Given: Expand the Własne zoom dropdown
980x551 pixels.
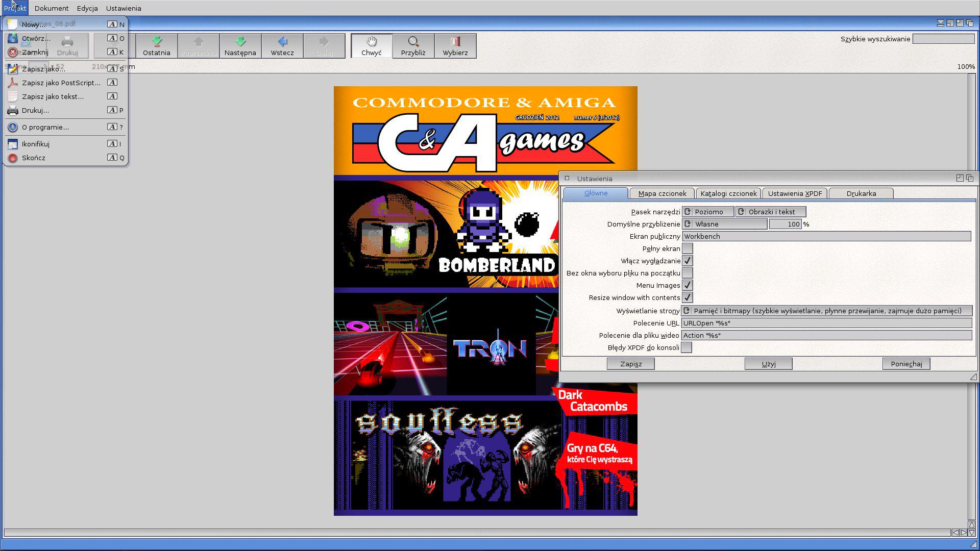Looking at the screenshot, I should pos(725,224).
